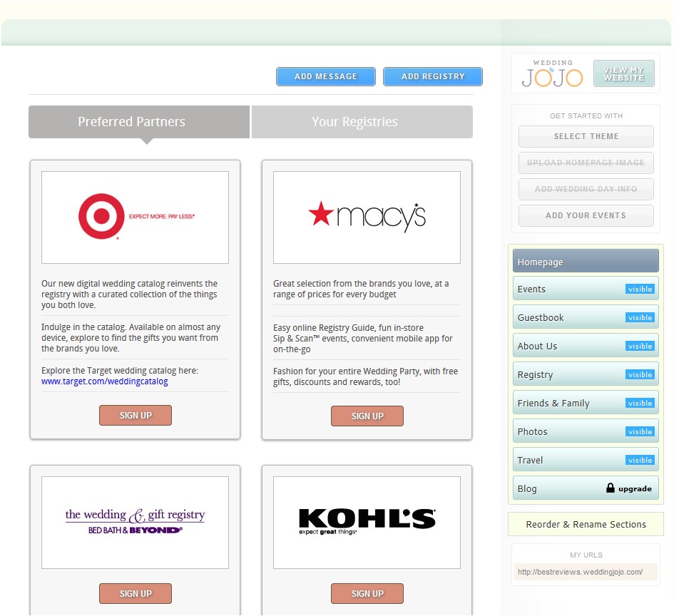Sign up for the Macy's registry
The width and height of the screenshot is (674, 616).
367,416
